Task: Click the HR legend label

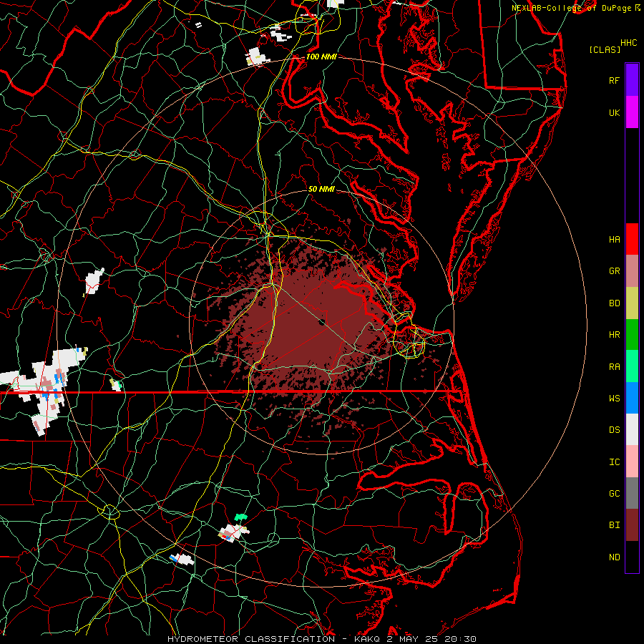Action: 614,335
